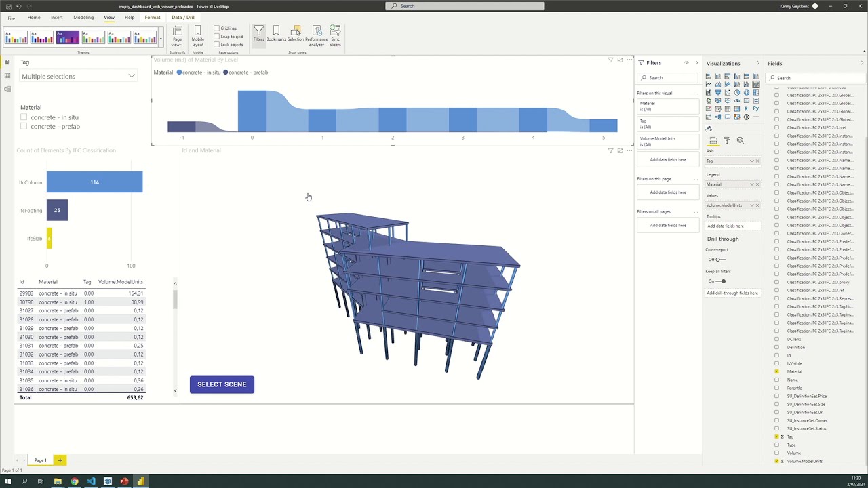
Task: Apply the purple theme thumbnail
Action: tap(68, 37)
